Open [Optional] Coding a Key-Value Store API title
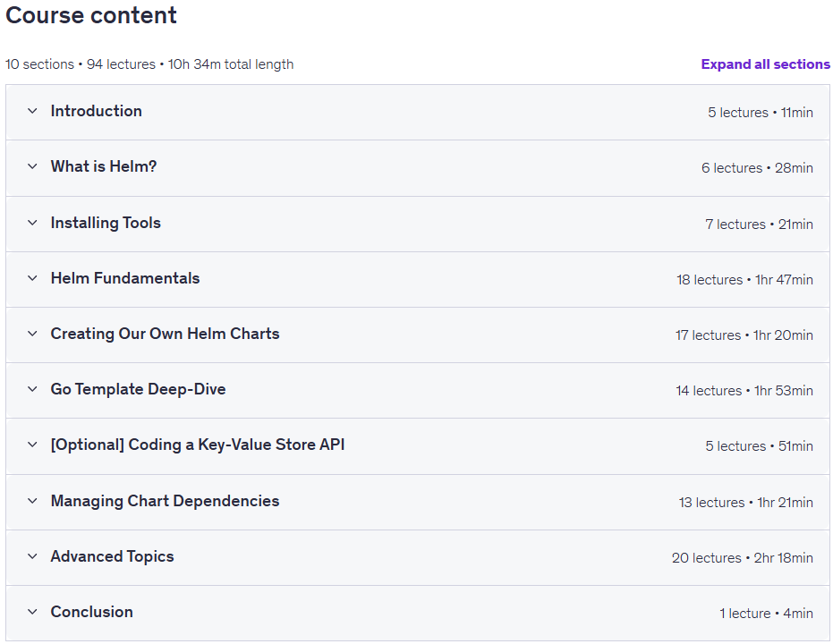This screenshot has width=833, height=644. [x=198, y=445]
